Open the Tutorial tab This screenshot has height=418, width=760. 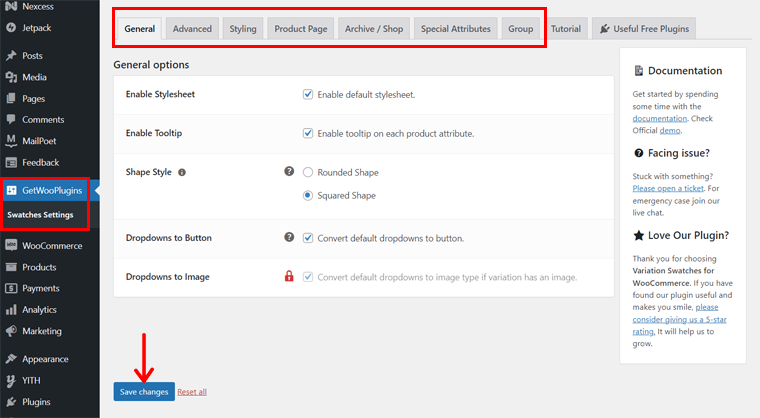click(x=566, y=29)
